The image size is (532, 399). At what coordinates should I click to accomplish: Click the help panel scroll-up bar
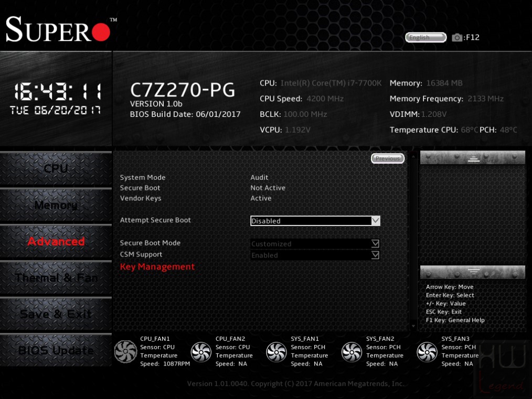pos(473,158)
